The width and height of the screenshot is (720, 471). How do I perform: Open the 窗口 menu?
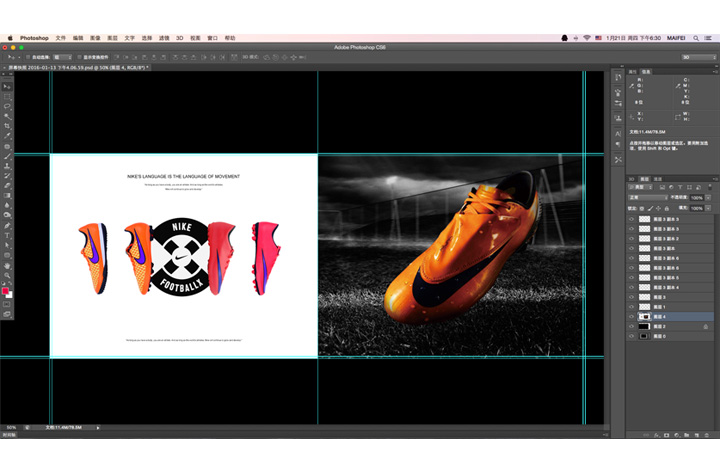[x=212, y=38]
